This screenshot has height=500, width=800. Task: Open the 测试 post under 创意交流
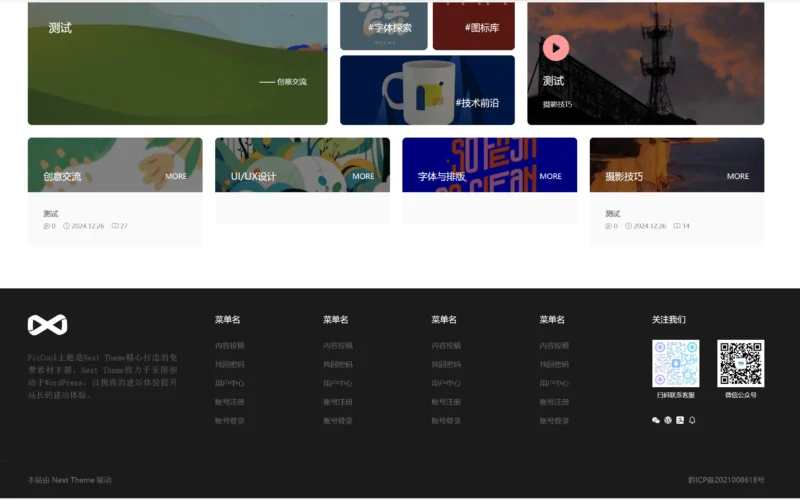tap(51, 214)
